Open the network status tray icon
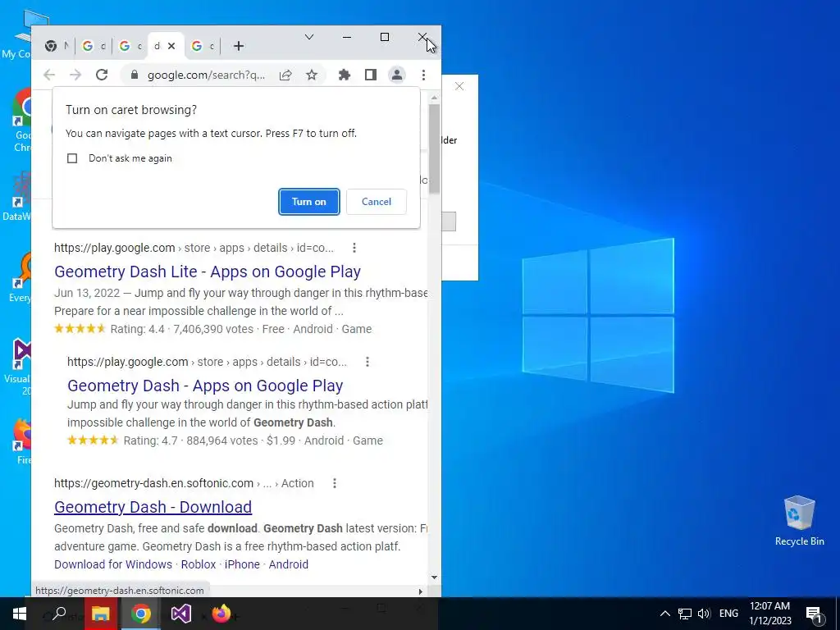This screenshot has width=840, height=630. click(x=685, y=614)
